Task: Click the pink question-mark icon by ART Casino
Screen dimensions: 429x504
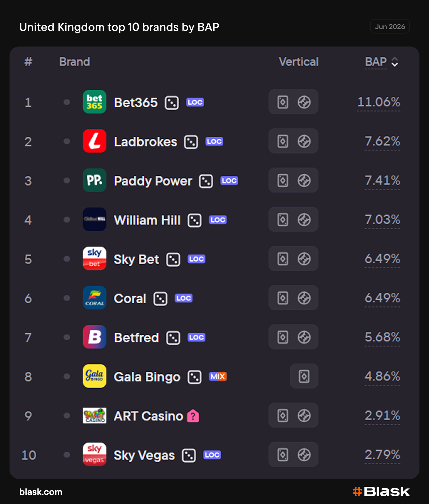Action: [193, 416]
